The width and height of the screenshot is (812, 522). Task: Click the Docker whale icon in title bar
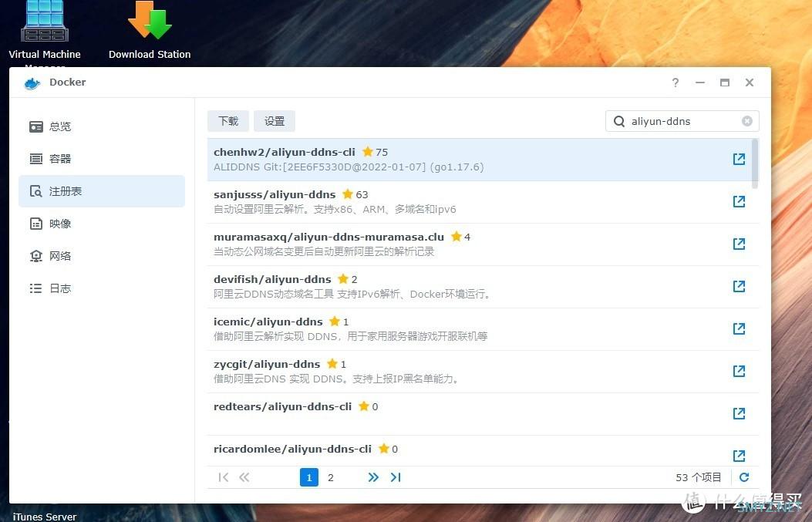click(32, 83)
